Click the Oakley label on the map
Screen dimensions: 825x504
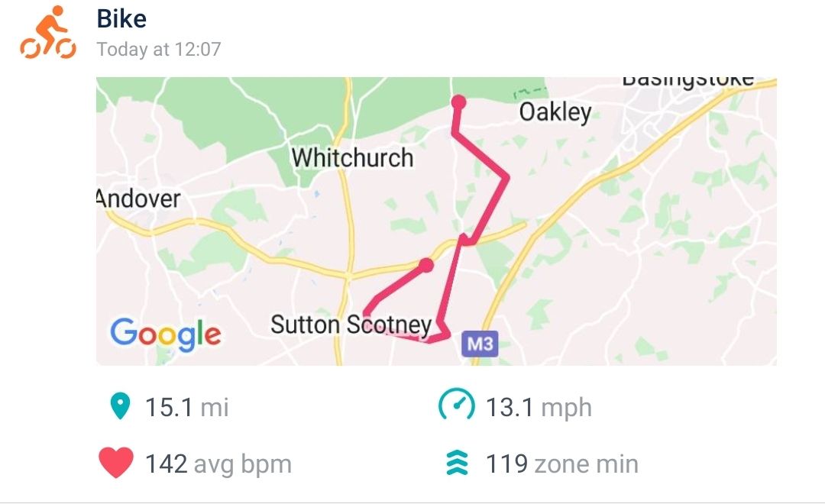(x=555, y=113)
